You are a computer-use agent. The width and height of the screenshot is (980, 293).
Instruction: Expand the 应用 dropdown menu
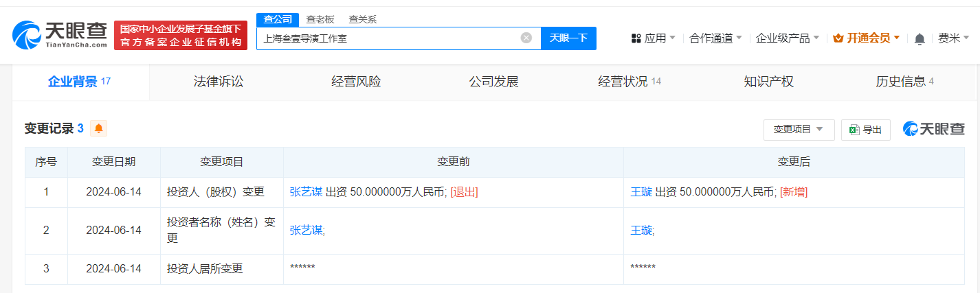(x=654, y=38)
